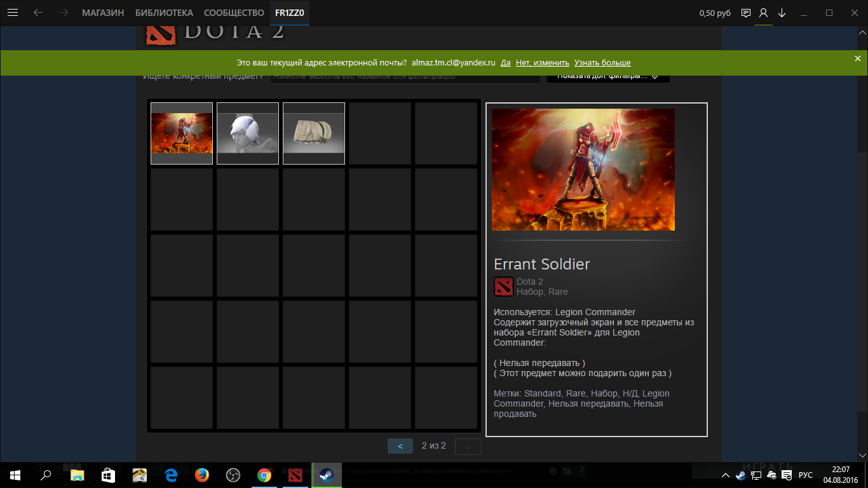The width and height of the screenshot is (868, 488).
Task: Open the БИБЛИОТЕКА tab
Action: [164, 13]
